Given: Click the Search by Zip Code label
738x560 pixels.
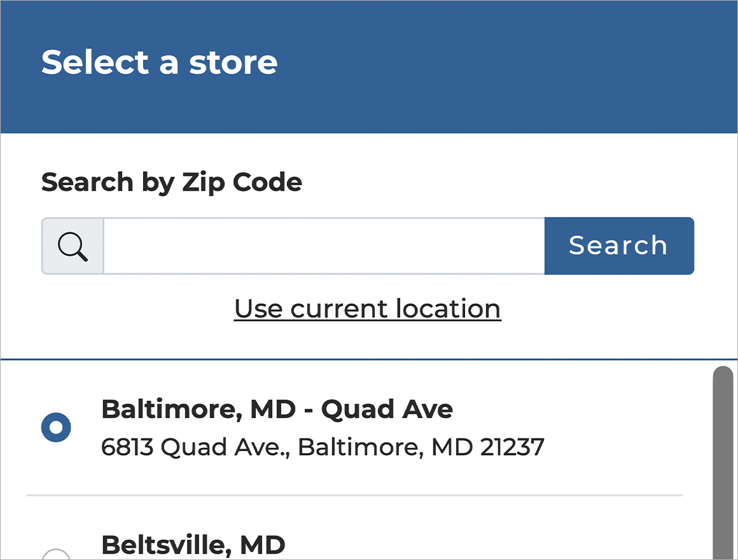Looking at the screenshot, I should (x=172, y=182).
